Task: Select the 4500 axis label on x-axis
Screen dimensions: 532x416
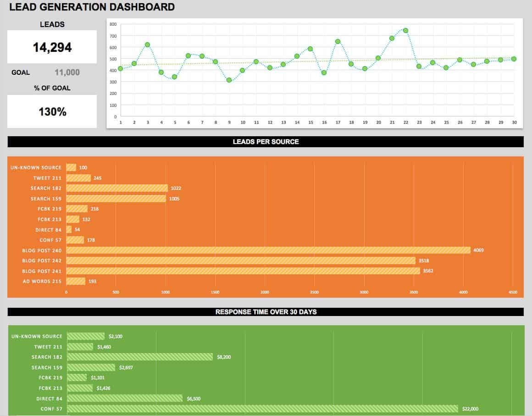Action: tap(512, 291)
